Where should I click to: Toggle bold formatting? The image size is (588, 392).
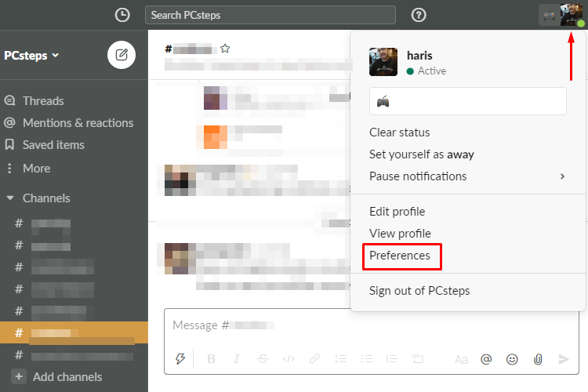211,359
